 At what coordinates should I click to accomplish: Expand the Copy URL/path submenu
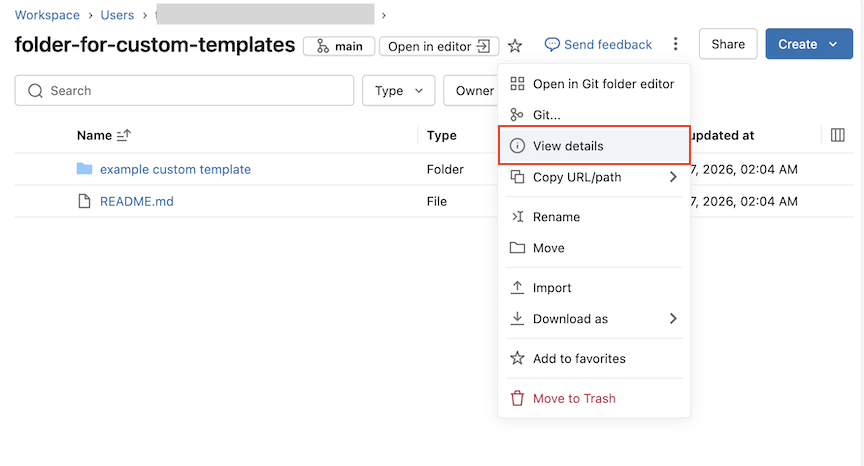[x=593, y=177]
